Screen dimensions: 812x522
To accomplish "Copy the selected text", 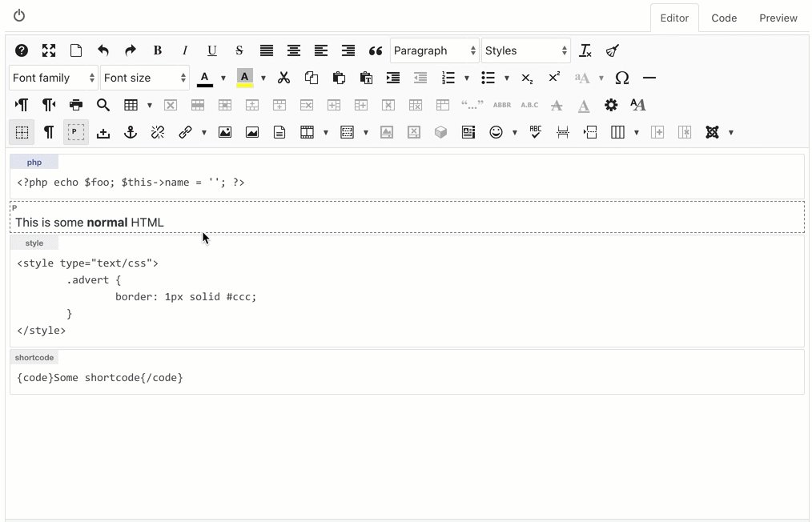I will [312, 78].
